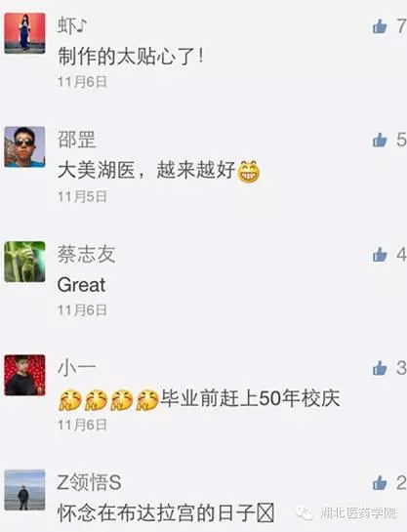This screenshot has height=532, width=407.
Task: Tap thumbs-up on 蔡志友's Great comment
Action: pyautogui.click(x=380, y=255)
